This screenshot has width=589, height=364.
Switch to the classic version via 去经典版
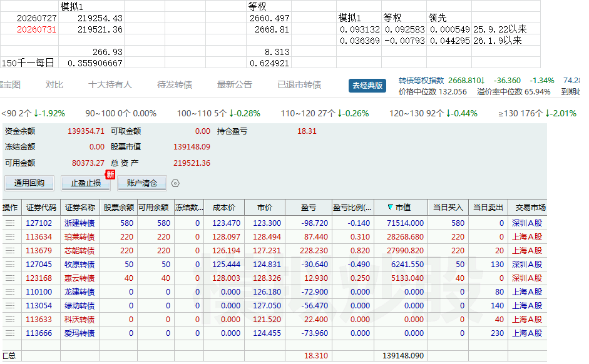point(367,86)
